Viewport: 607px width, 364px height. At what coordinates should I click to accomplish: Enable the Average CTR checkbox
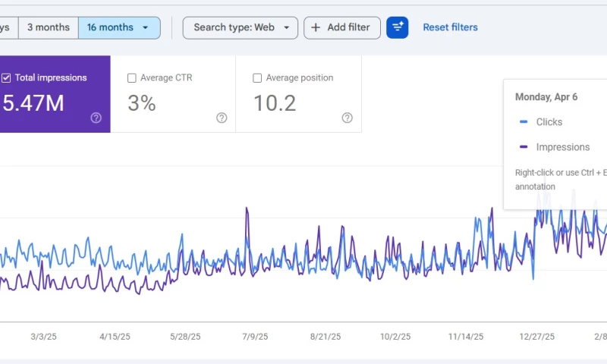pyautogui.click(x=131, y=78)
